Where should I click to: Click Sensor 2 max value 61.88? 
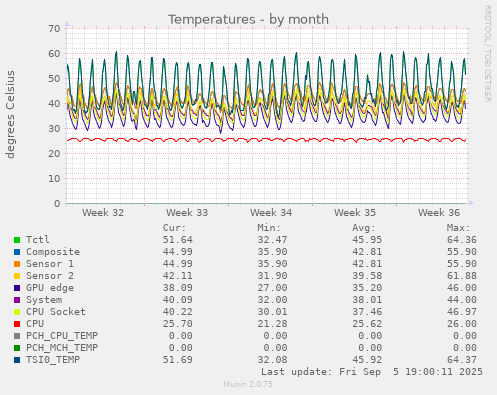tap(462, 276)
